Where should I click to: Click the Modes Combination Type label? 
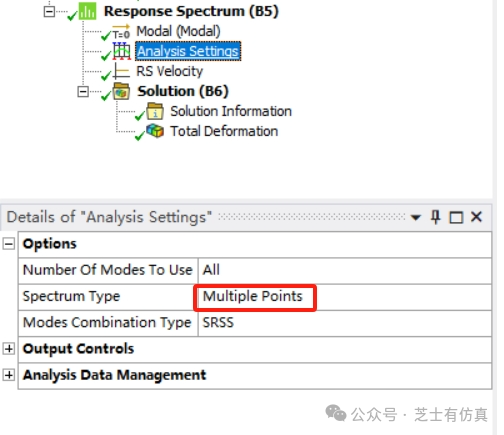click(107, 323)
